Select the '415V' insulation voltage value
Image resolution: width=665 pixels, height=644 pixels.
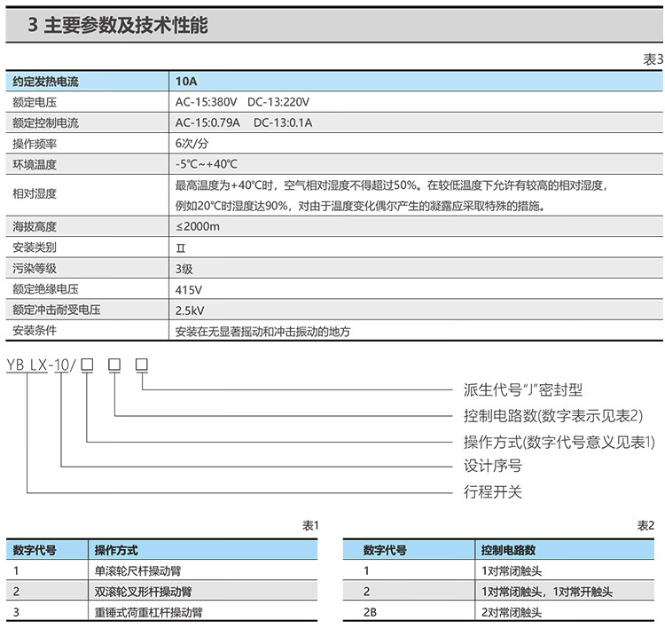[189, 290]
